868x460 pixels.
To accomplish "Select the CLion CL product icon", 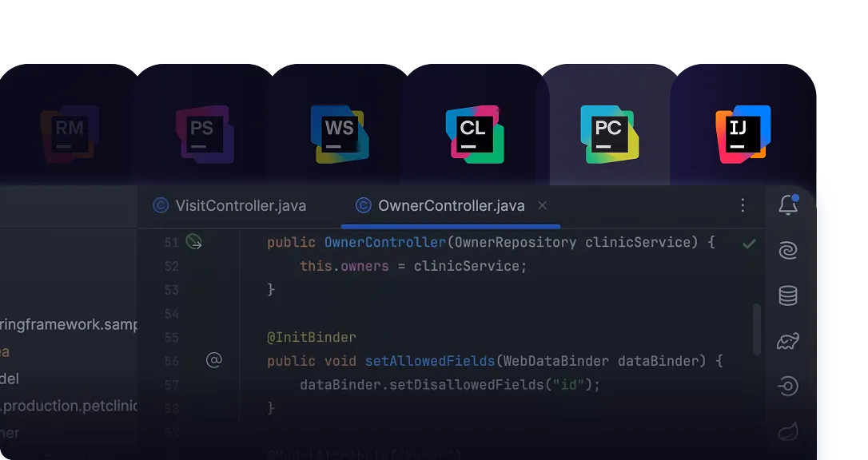I will [475, 134].
